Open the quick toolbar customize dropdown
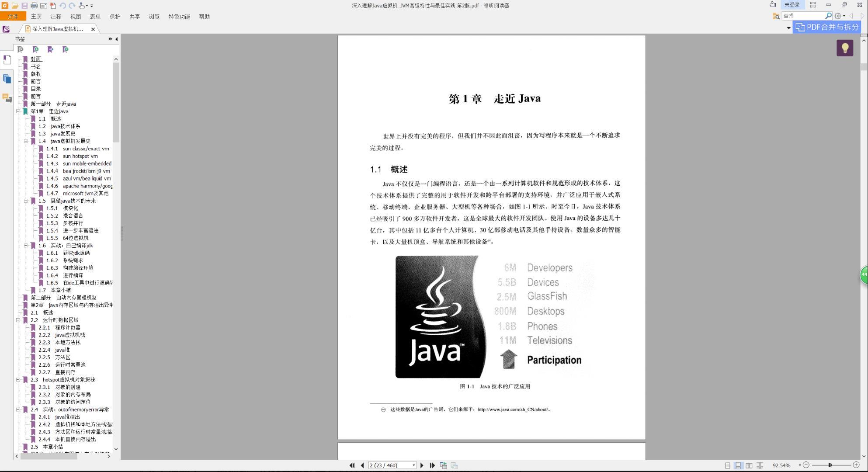The width and height of the screenshot is (868, 472). pyautogui.click(x=92, y=6)
